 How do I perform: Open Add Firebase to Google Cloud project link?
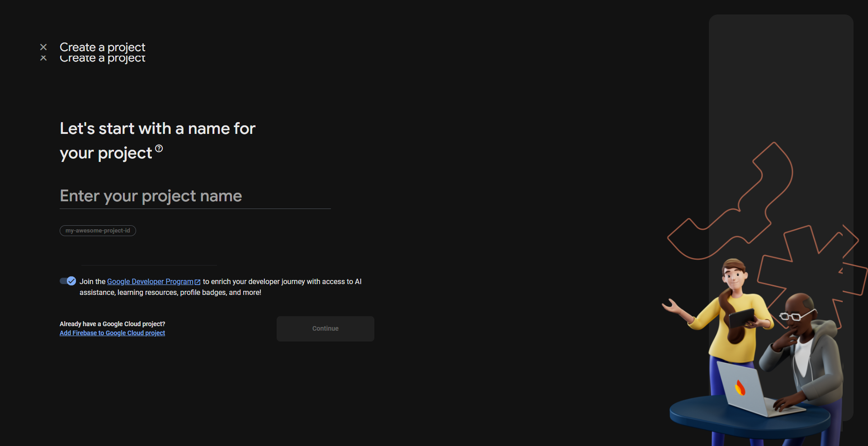tap(112, 333)
